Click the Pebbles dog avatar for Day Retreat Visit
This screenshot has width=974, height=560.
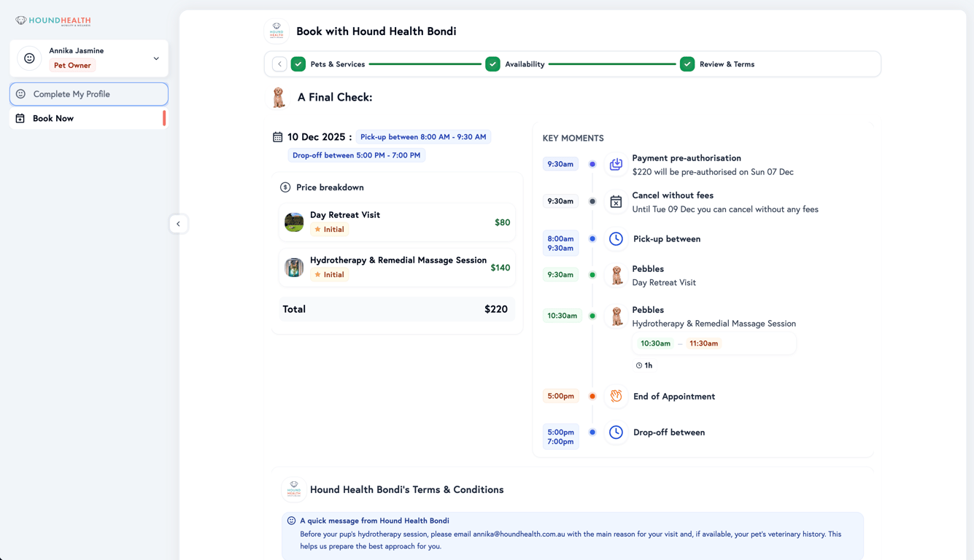[x=615, y=275]
